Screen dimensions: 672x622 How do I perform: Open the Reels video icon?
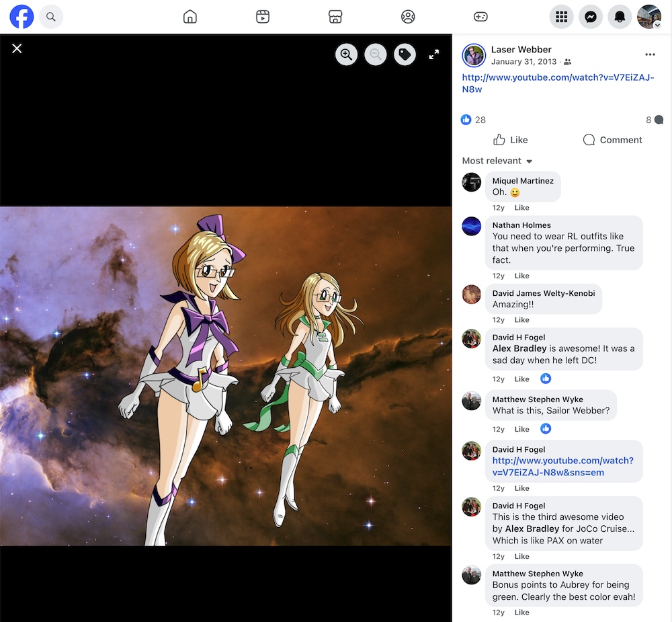click(x=263, y=17)
